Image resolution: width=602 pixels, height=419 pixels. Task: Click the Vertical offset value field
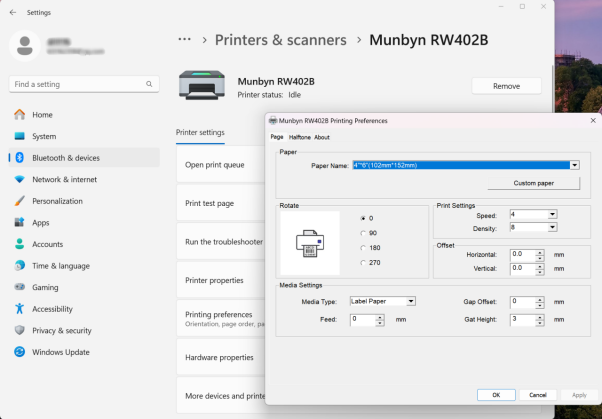tap(523, 269)
